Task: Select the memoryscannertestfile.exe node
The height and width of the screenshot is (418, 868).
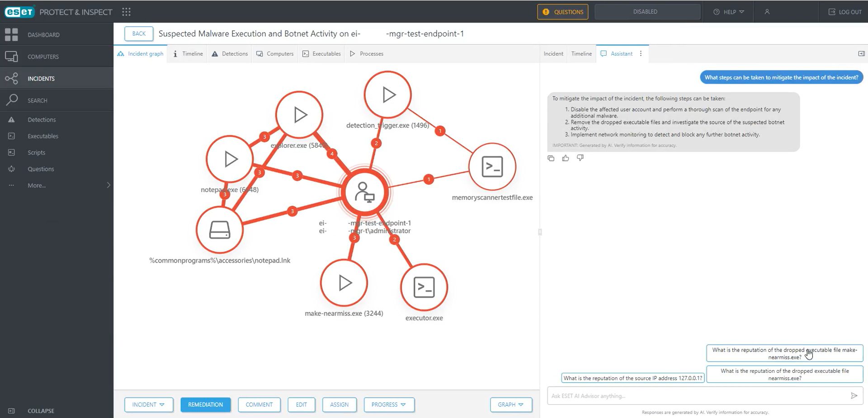Action: click(x=492, y=167)
